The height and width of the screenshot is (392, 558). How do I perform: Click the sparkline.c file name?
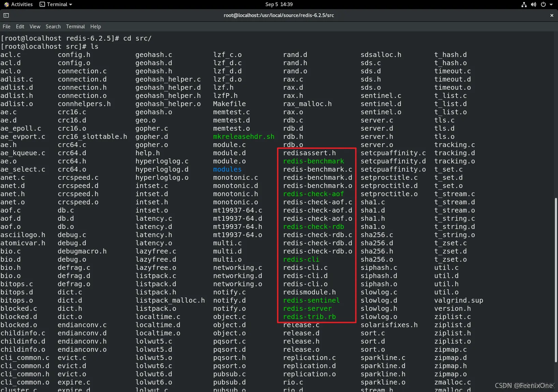pyautogui.click(x=383, y=358)
